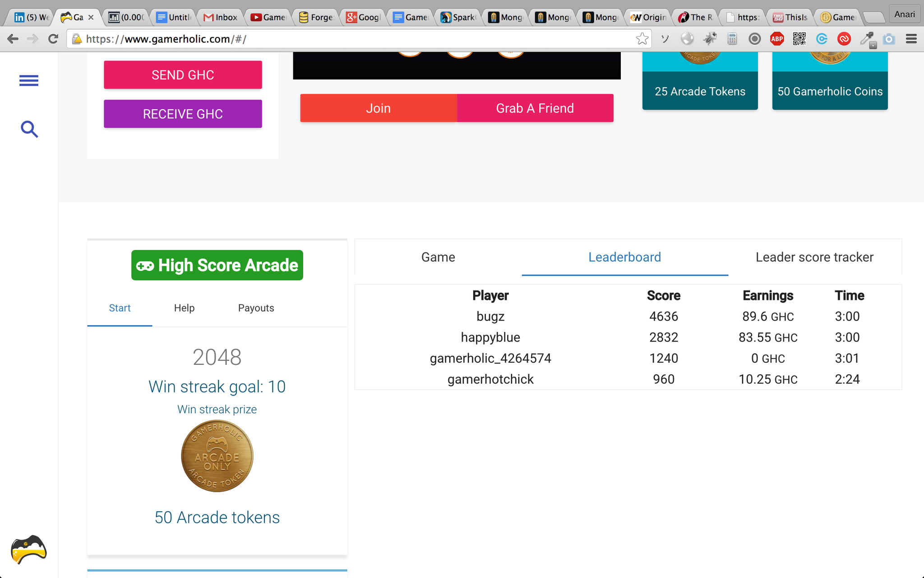Switch to the Game tab
Screen dimensions: 924x578
click(x=438, y=257)
